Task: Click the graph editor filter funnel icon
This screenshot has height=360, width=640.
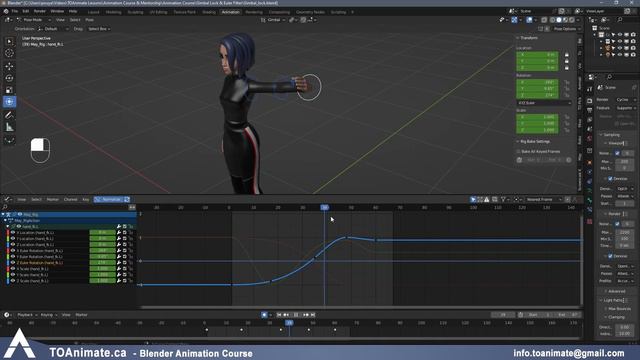Action: 503,200
